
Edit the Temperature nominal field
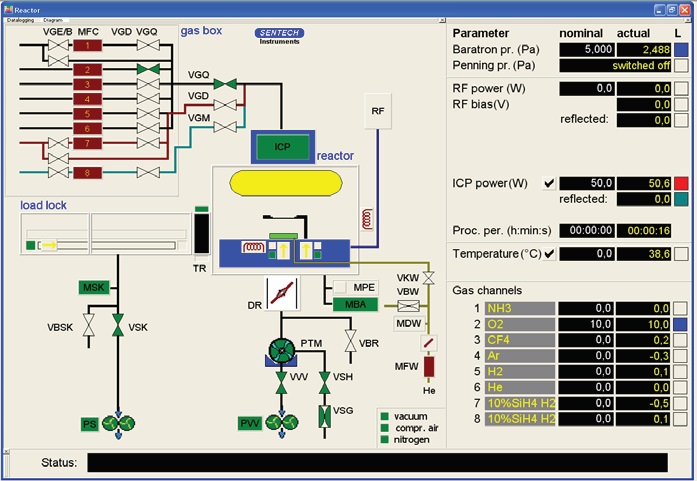[587, 254]
